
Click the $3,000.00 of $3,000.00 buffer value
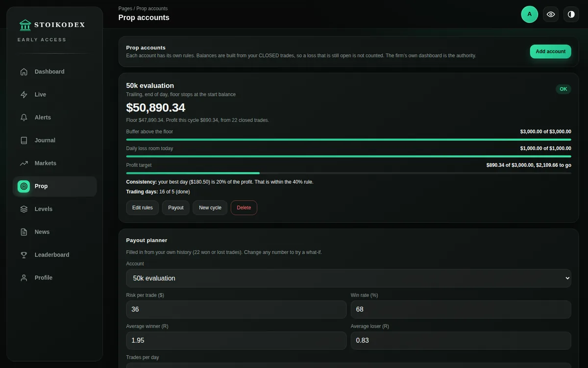tap(545, 131)
